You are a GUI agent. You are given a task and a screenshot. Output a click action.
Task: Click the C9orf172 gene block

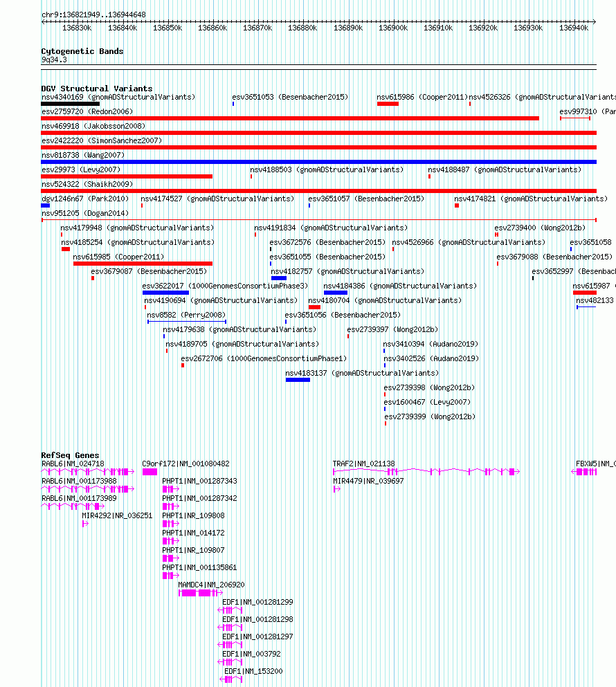click(150, 472)
